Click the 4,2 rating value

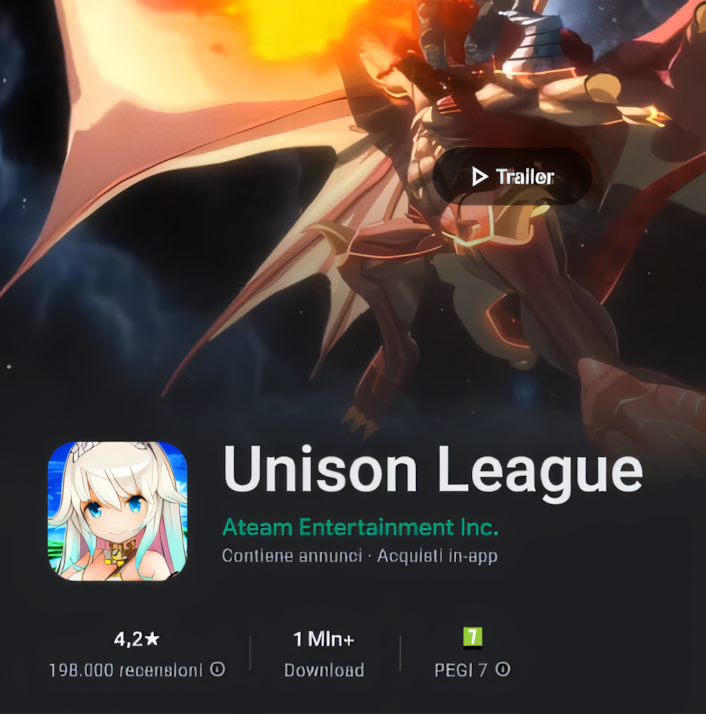click(x=128, y=639)
